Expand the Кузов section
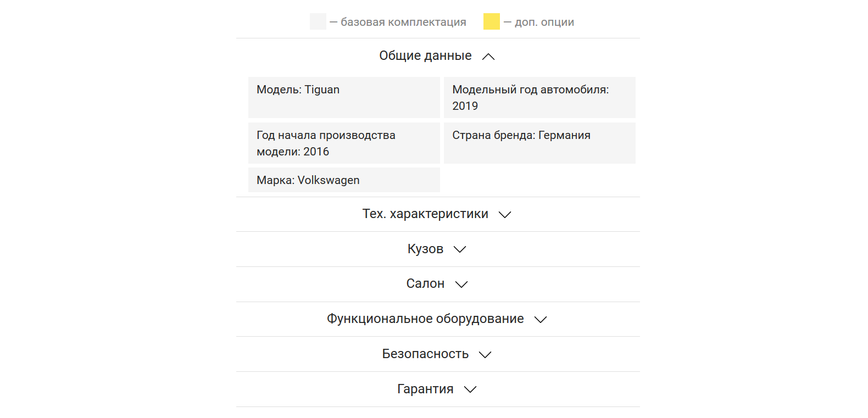The height and width of the screenshot is (418, 868). tap(425, 249)
